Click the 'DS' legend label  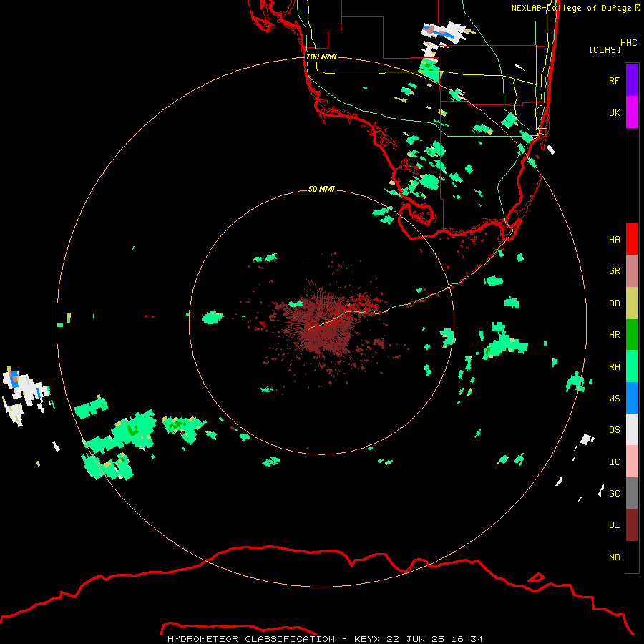click(614, 430)
